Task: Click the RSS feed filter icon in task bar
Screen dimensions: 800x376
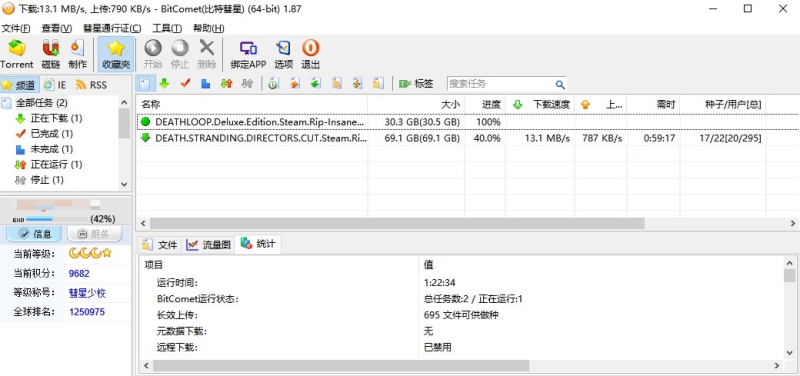Action: click(337, 84)
